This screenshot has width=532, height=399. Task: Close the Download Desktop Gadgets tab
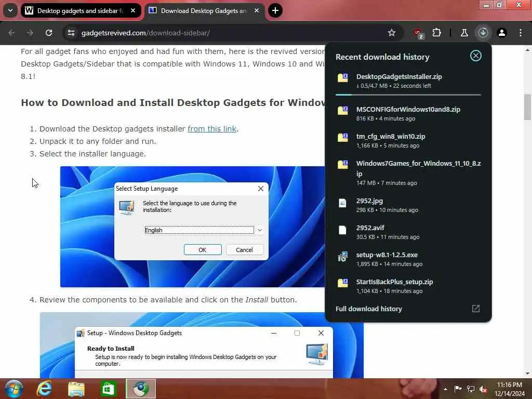coord(257,10)
